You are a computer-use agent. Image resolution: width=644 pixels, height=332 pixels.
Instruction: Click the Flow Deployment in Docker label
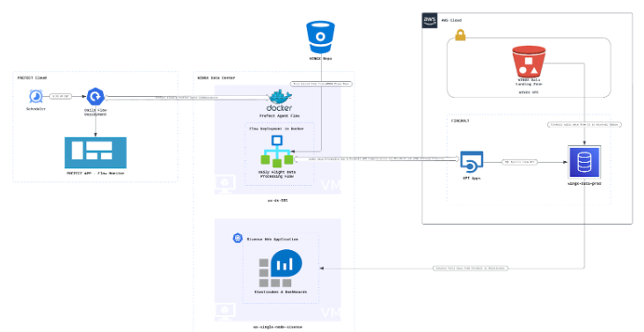(276, 129)
